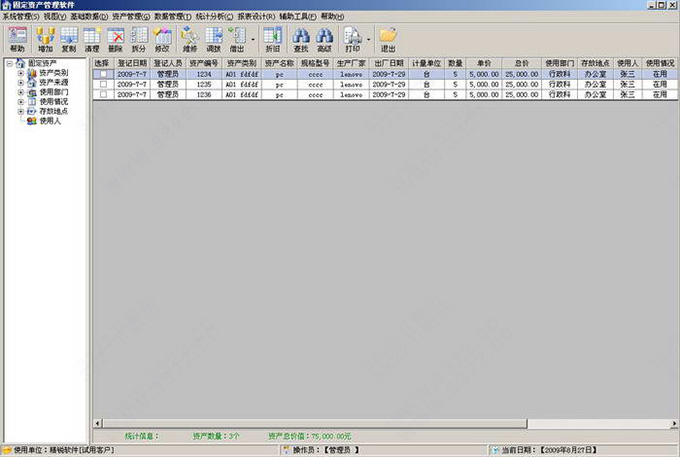This screenshot has height=457, width=680.
Task: Select the 使用人 tree node icon
Action: (32, 121)
